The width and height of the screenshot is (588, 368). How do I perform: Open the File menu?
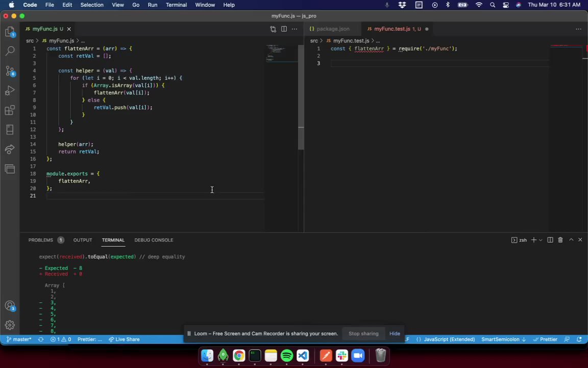(x=50, y=5)
